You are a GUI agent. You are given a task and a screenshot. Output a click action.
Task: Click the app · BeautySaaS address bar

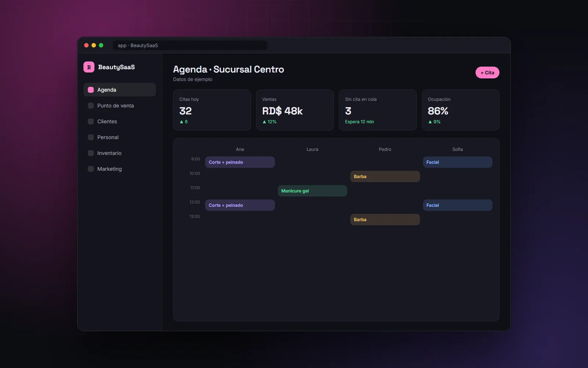coord(190,45)
